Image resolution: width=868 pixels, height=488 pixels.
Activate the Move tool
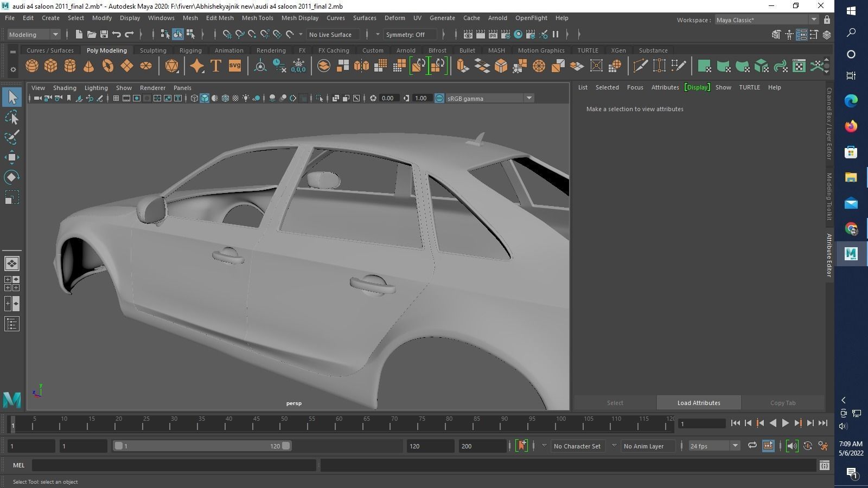tap(12, 157)
